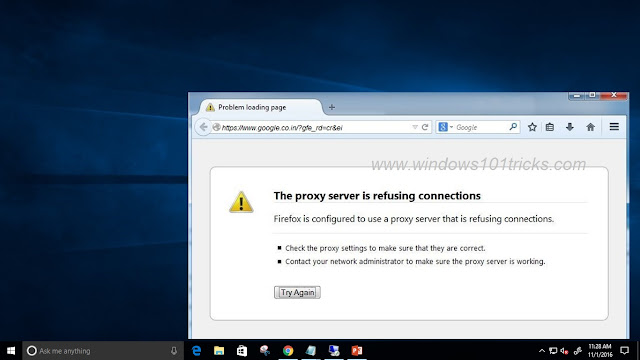Open the URL history dropdown arrow
Viewport: 640px width, 360px height.
click(x=415, y=127)
